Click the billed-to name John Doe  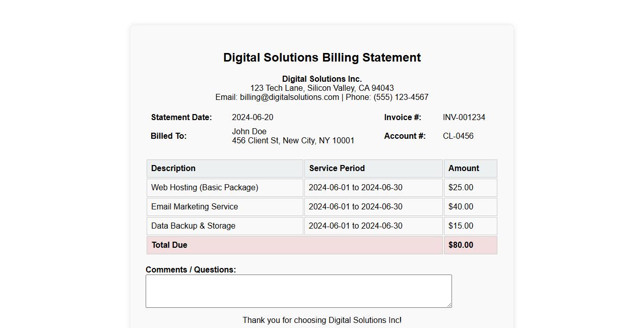[x=249, y=132]
